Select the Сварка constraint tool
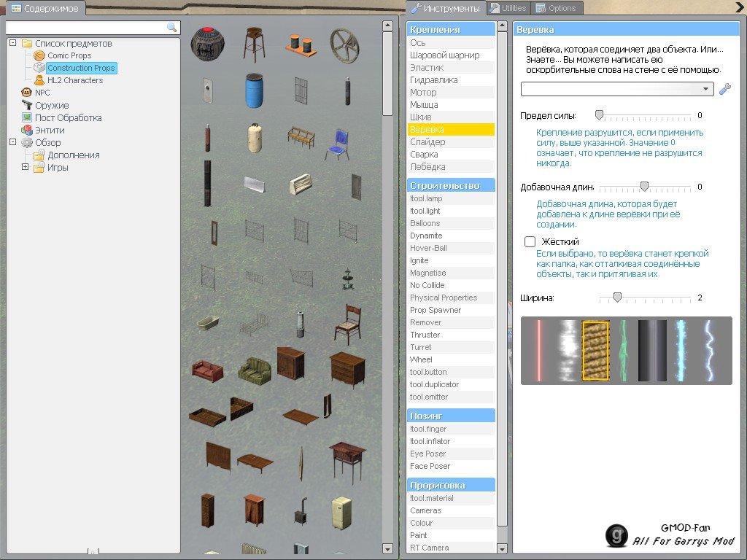 pyautogui.click(x=451, y=155)
